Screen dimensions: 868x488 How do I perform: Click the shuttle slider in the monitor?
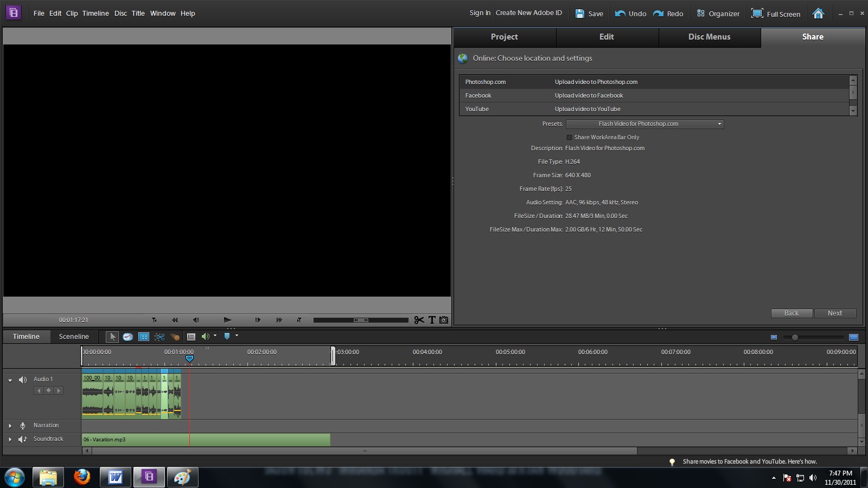coord(361,320)
